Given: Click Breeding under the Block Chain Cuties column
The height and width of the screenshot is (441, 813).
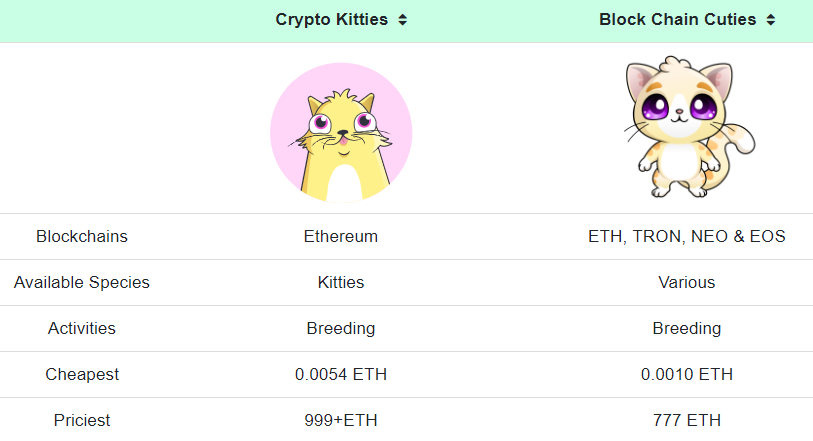Looking at the screenshot, I should pyautogui.click(x=687, y=328).
